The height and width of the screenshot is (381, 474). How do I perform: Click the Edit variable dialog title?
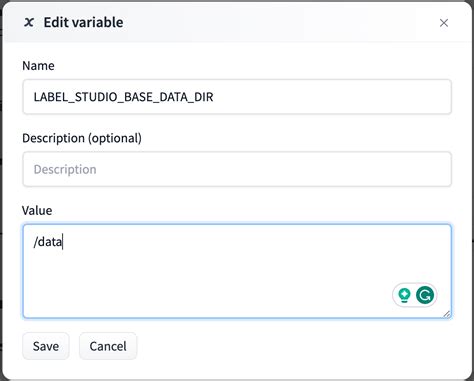(x=83, y=23)
